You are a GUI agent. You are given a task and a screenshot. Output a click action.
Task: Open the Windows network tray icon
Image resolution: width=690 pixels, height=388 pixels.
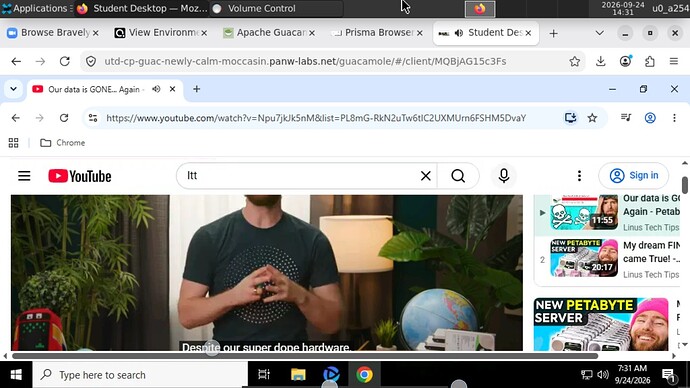tap(587, 375)
